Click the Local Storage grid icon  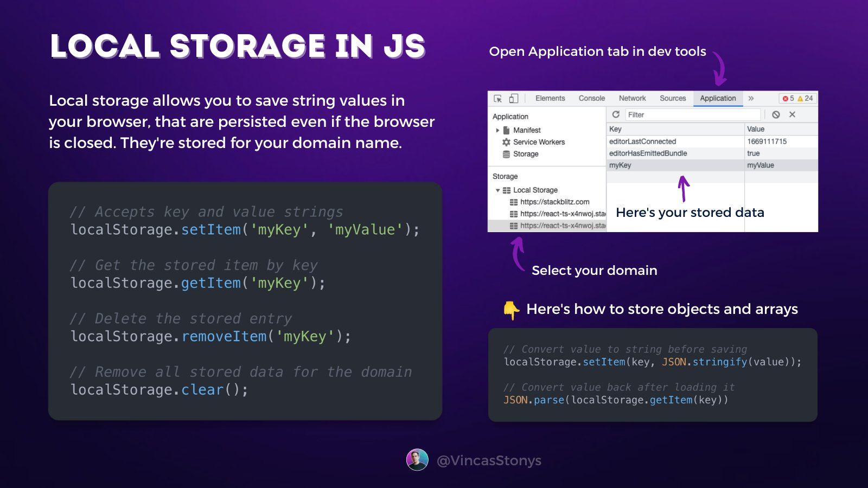click(x=507, y=190)
